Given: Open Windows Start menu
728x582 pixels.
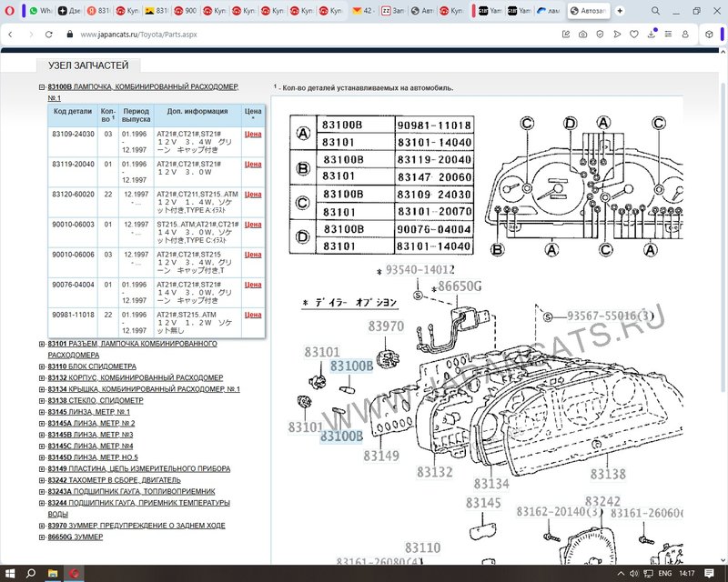Looking at the screenshot, I should click(10, 573).
